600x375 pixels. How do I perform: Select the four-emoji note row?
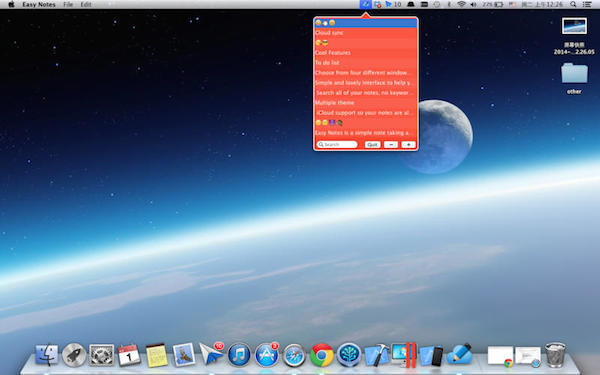pos(365,122)
